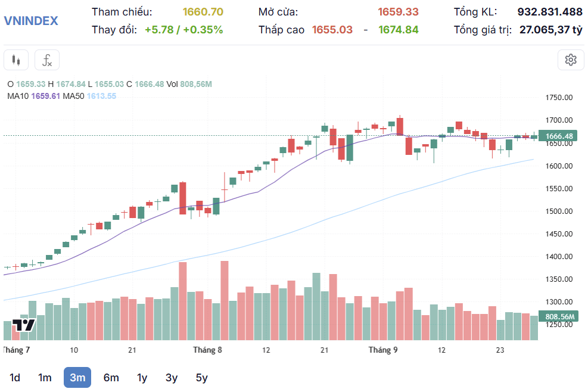Click the MA50 indicator legend
Image resolution: width=588 pixels, height=392 pixels.
[89, 96]
